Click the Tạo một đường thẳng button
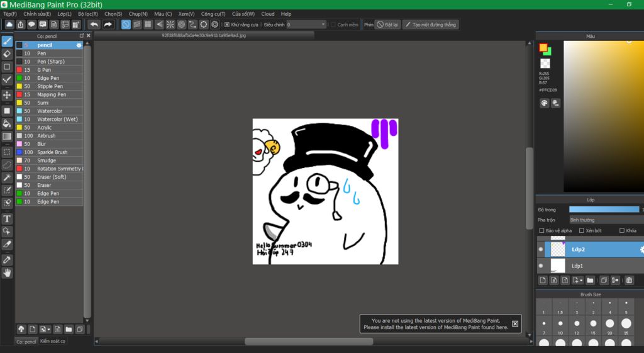The width and height of the screenshot is (644, 353). [x=431, y=25]
